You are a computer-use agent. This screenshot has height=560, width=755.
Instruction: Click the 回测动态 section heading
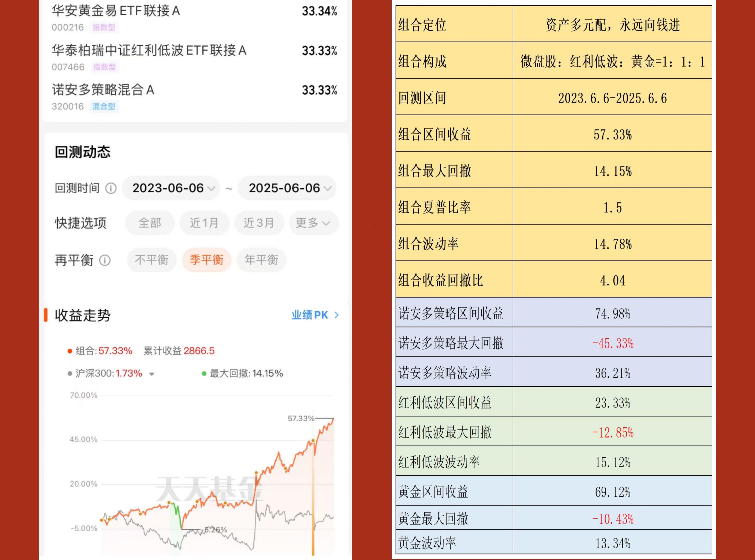tap(83, 152)
